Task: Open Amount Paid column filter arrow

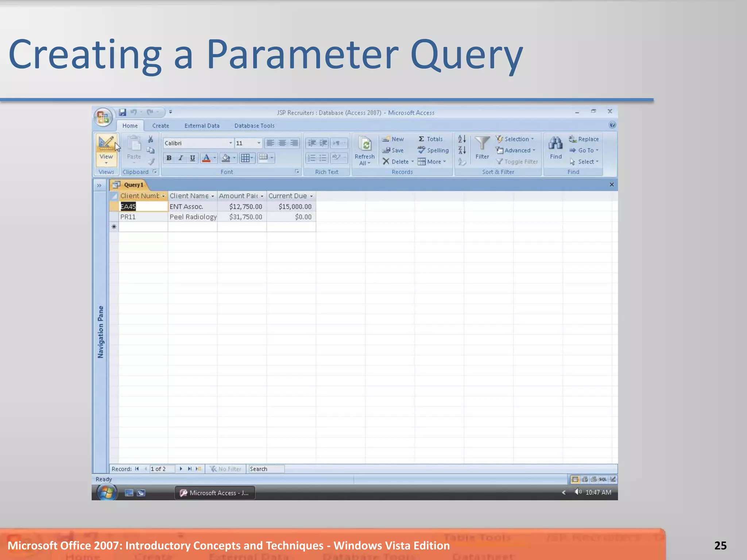Action: pos(262,196)
